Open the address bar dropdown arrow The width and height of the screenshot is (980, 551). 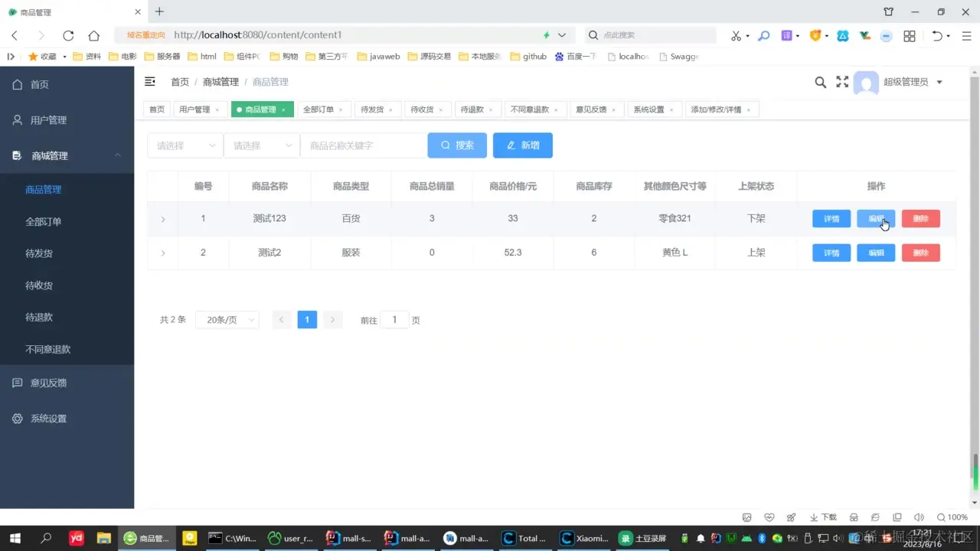(562, 35)
